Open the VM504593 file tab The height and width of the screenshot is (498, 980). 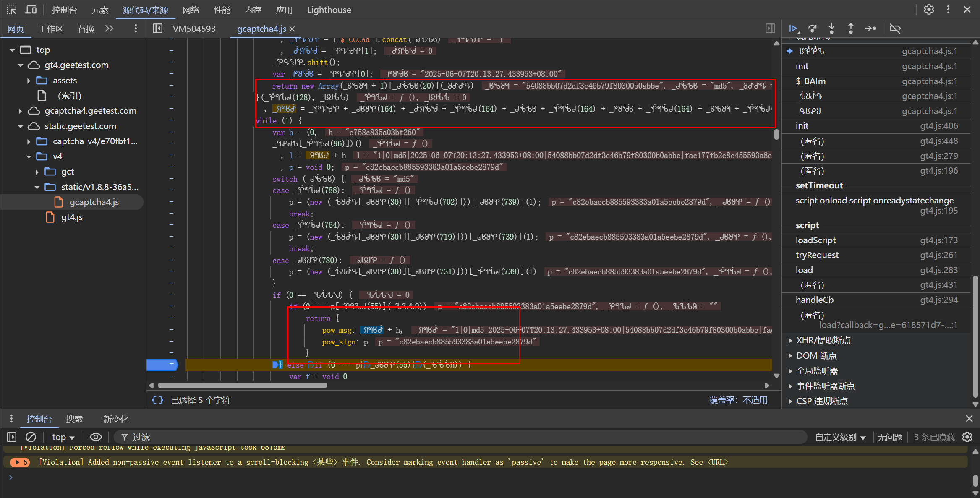click(x=194, y=29)
